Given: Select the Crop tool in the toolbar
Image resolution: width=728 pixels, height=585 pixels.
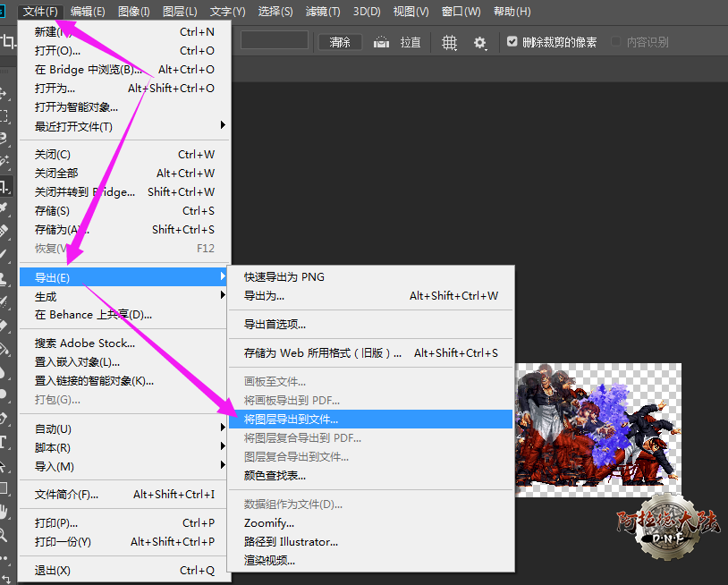Looking at the screenshot, I should pos(5,187).
